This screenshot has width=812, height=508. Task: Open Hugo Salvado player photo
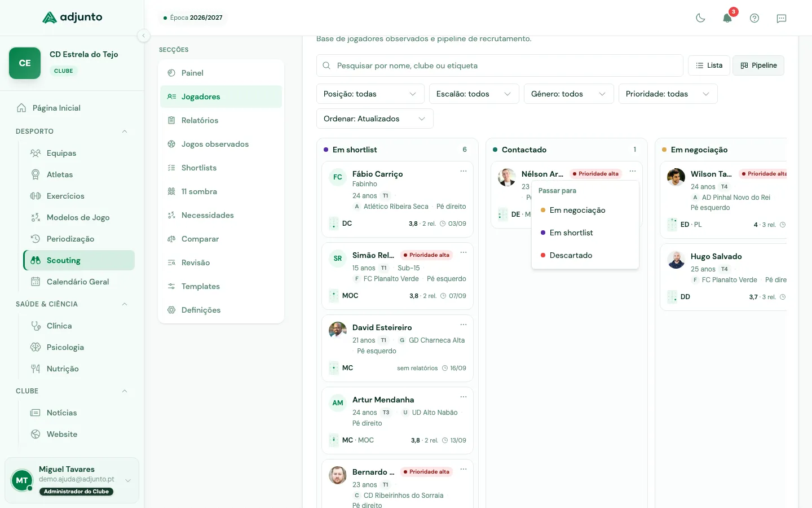[676, 260]
